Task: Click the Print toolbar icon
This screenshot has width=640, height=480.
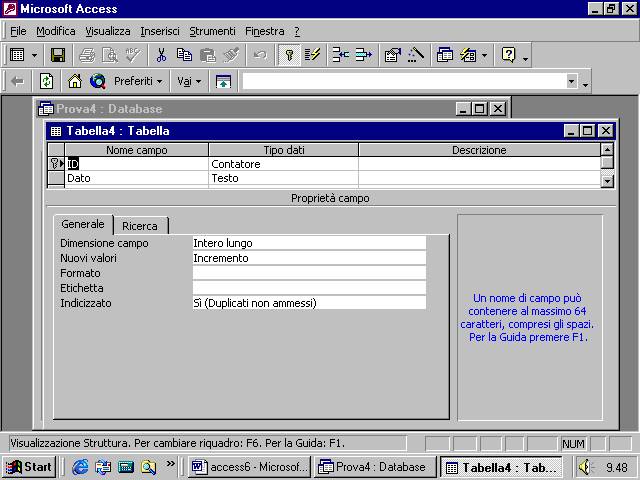Action: (87, 55)
